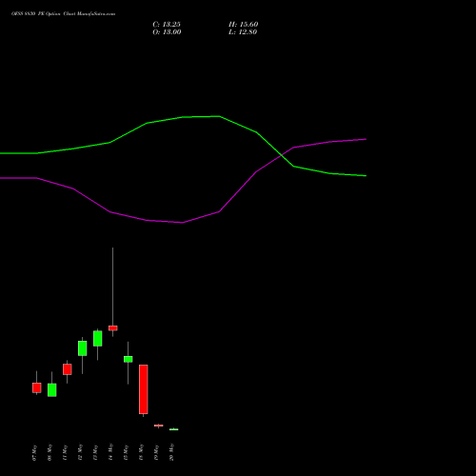Click the purple indicator line's lowest point
Screen dimensions: 476x476
coord(183,223)
